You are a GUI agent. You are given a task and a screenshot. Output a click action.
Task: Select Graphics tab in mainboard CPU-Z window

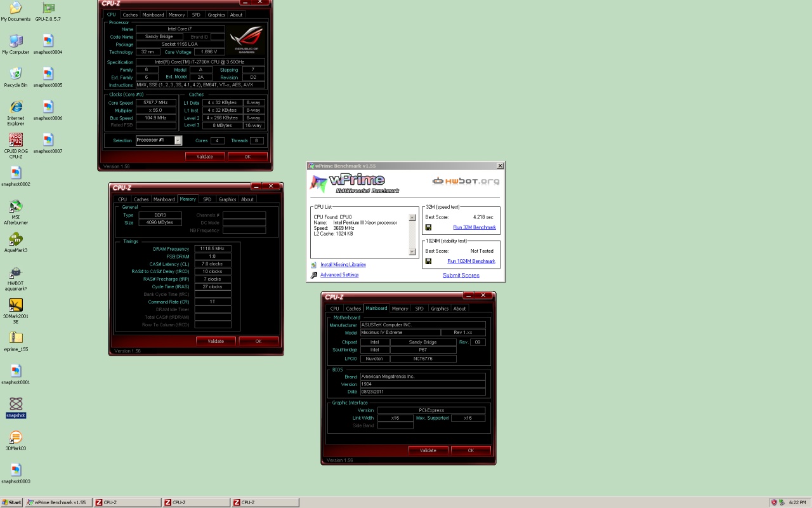pos(439,309)
